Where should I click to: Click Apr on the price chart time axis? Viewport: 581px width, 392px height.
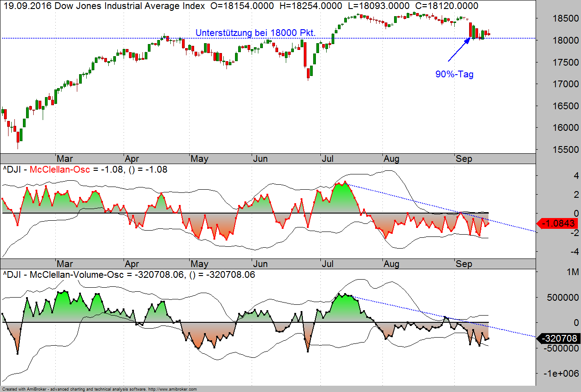pyautogui.click(x=132, y=159)
